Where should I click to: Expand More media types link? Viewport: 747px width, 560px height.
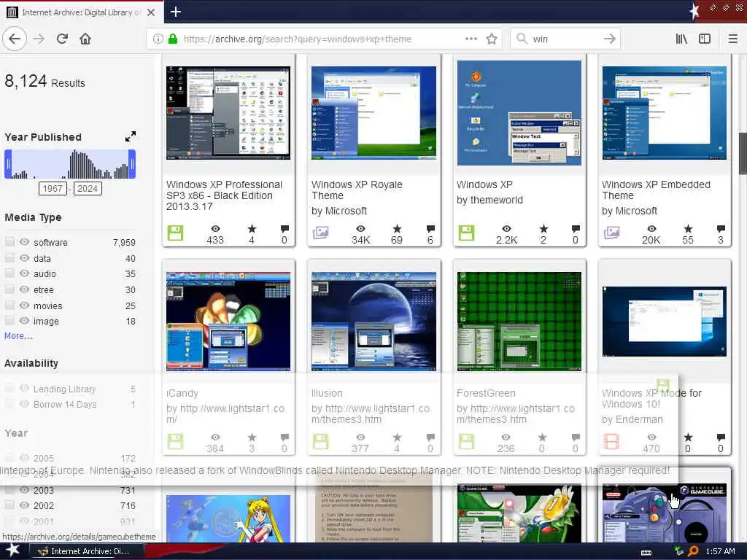point(18,335)
